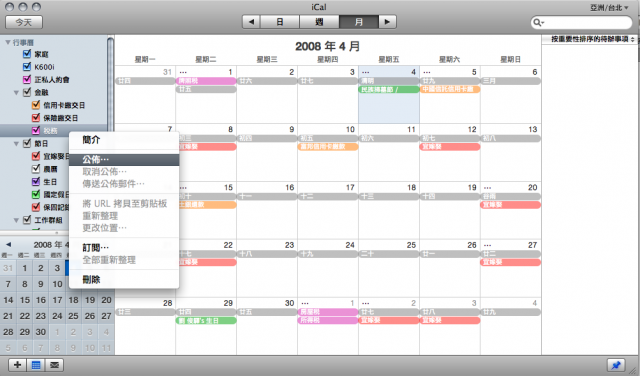Click 將 URL 拷貝至剪貼板 menu entry
The height and width of the screenshot is (376, 640).
[124, 204]
